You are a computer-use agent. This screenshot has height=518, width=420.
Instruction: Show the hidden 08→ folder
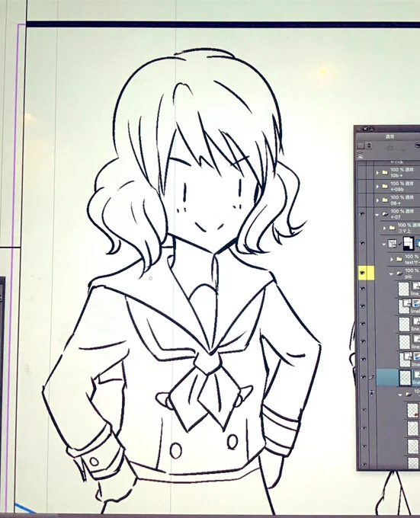[363, 200]
